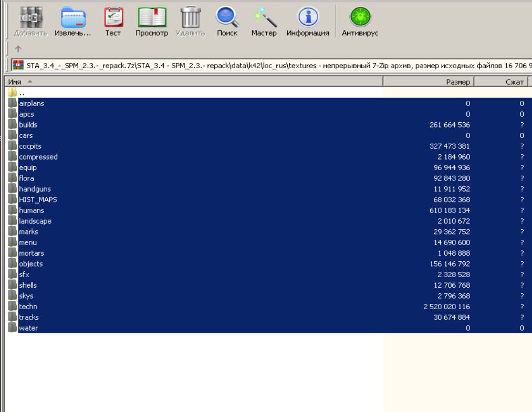Click the HIST_MAPS folder icon
Image resolution: width=532 pixels, height=412 pixels.
(12, 199)
